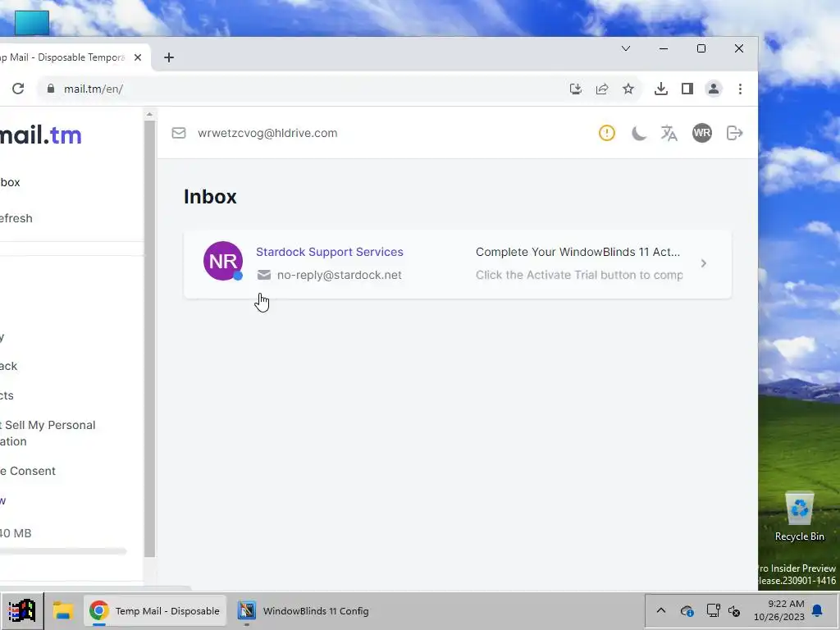The image size is (840, 630).
Task: Show hidden tray icons chevron
Action: (x=661, y=610)
